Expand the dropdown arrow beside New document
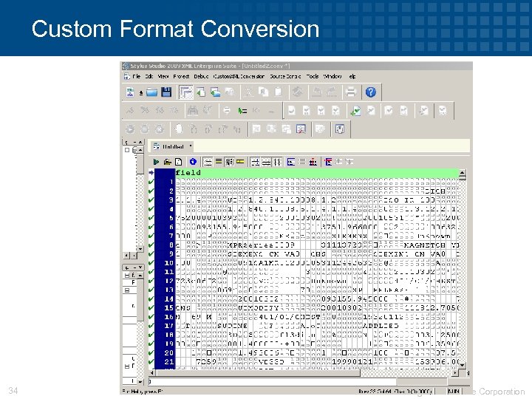This screenshot has height=399, width=532. [x=141, y=92]
